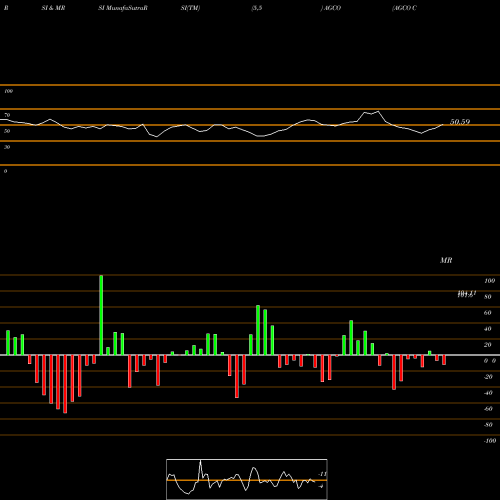Screen dimensions: 500x500
Task: Select the deepest red momentum bar
Action: click(65, 384)
